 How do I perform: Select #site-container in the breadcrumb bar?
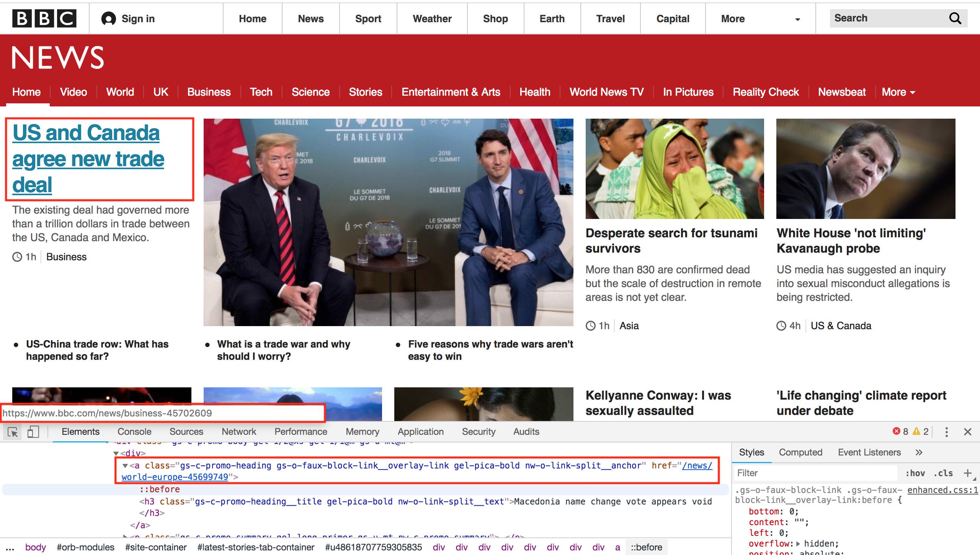coord(156,547)
